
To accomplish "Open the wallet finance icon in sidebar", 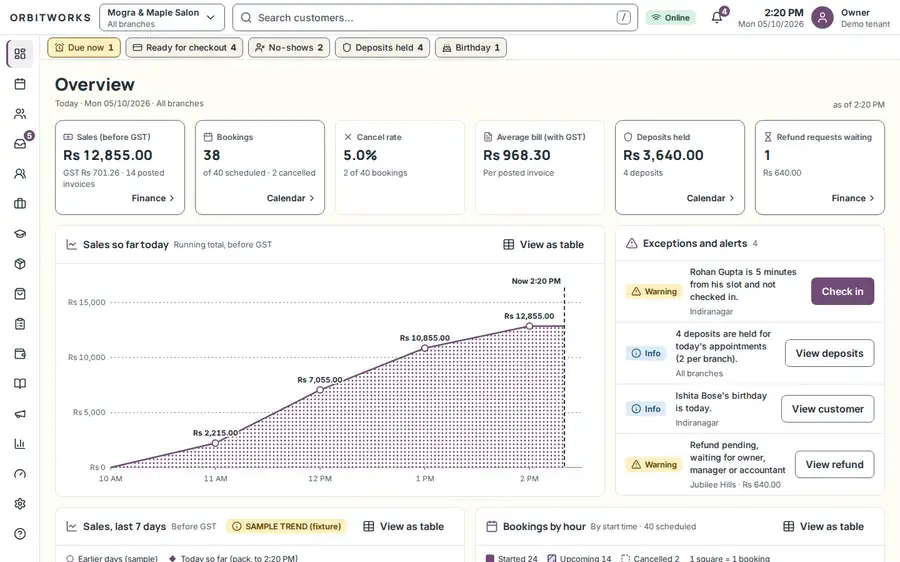I will pyautogui.click(x=20, y=354).
